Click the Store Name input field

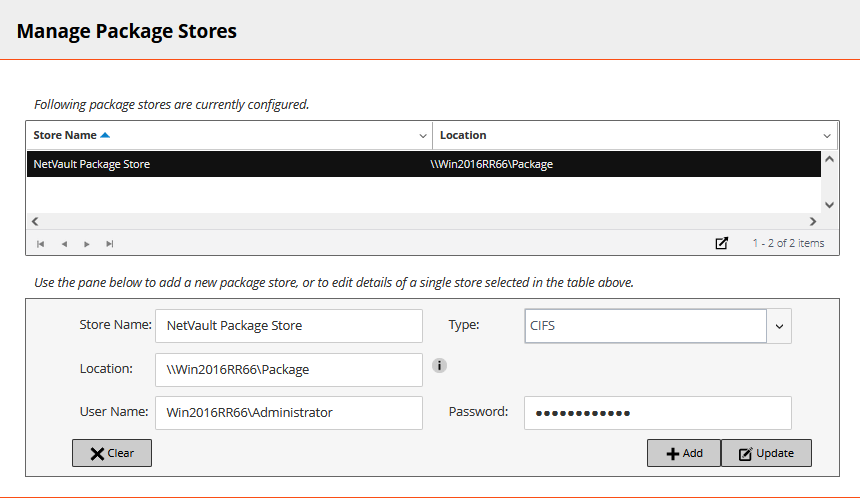click(x=289, y=326)
